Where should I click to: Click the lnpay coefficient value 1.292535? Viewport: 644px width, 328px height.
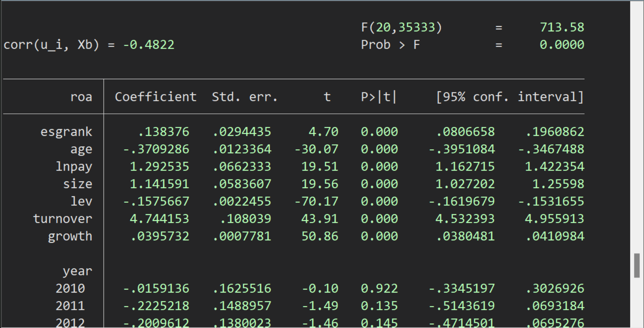point(160,166)
